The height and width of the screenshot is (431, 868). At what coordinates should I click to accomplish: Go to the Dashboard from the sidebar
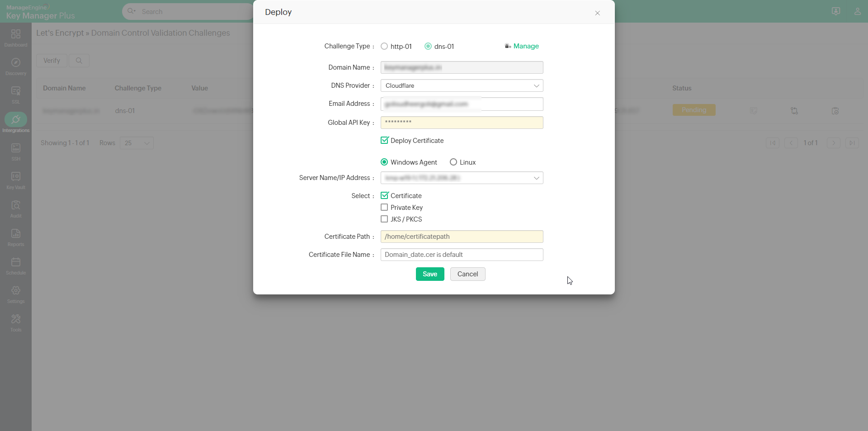click(16, 37)
